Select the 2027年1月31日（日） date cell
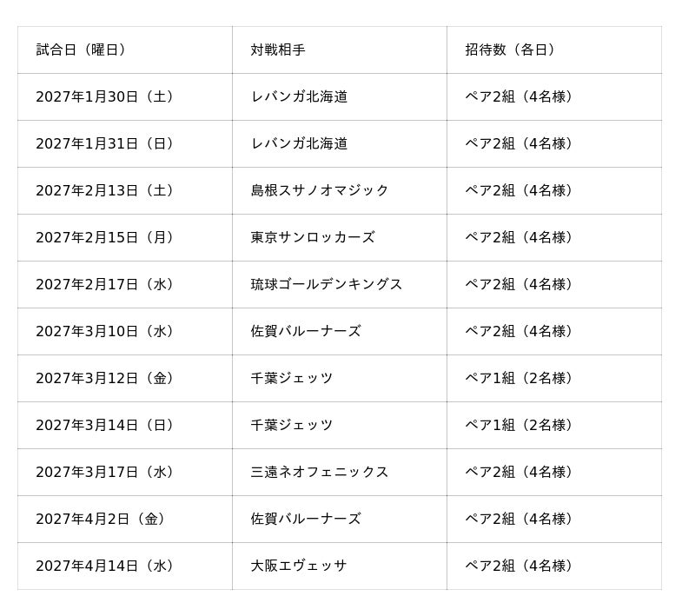 124,143
